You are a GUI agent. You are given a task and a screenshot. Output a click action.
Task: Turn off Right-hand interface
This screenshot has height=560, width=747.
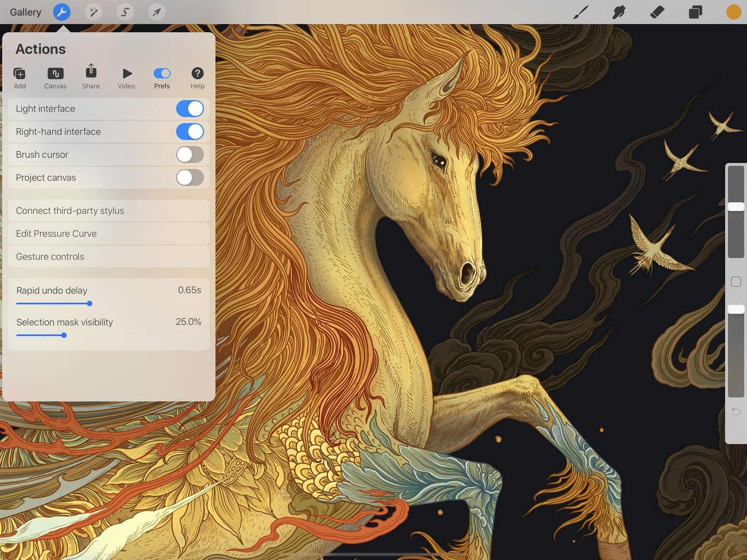point(190,131)
